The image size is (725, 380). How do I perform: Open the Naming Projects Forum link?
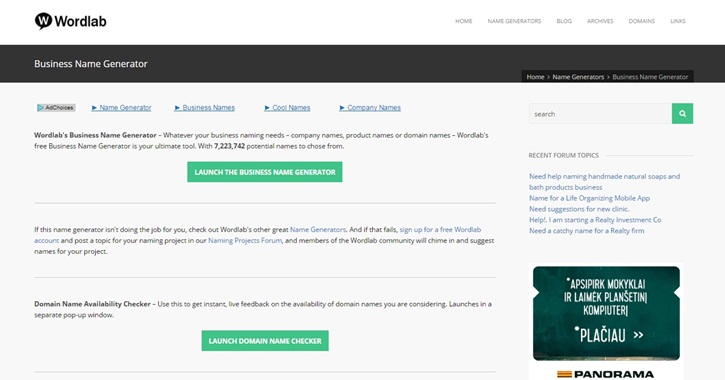(x=245, y=240)
